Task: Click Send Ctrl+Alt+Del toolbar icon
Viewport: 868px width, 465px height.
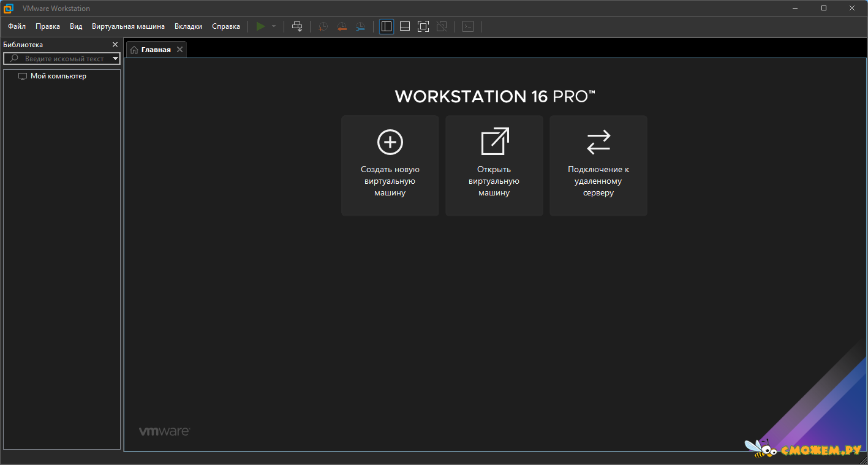Action: pyautogui.click(x=297, y=26)
